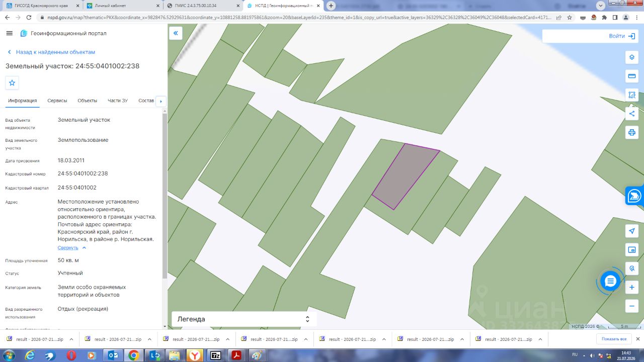This screenshot has width=644, height=362.
Task: Go back via Назад к найденным объектам
Action: click(51, 52)
